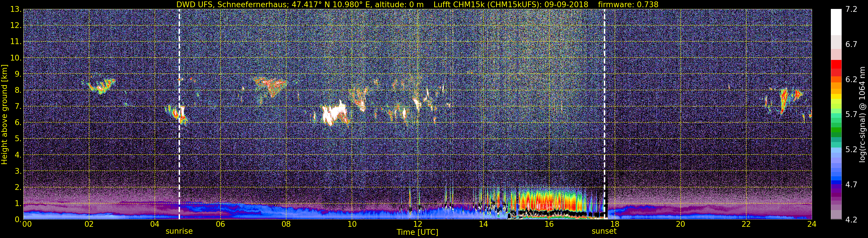Click the colorbar tick value 4.2
Viewport: 868px width, 238px height.
pos(851,220)
